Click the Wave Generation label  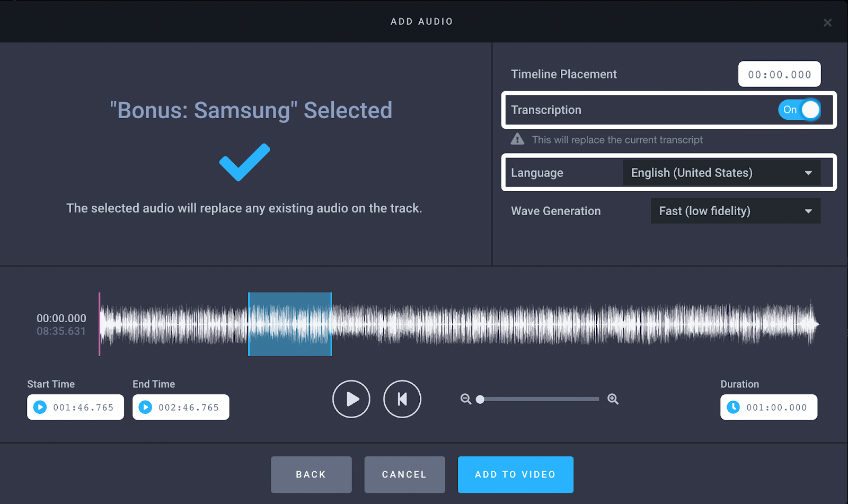[x=556, y=211]
